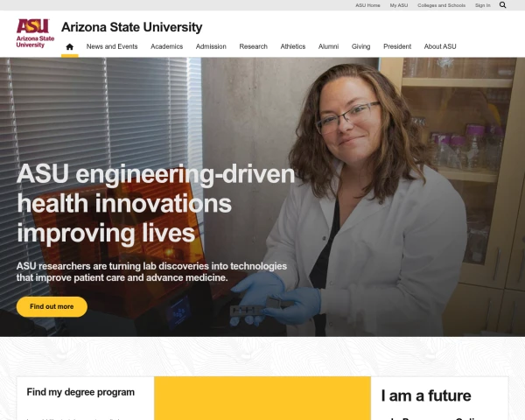Click the Arizona State University title
This screenshot has height=420, width=525.
(x=132, y=27)
